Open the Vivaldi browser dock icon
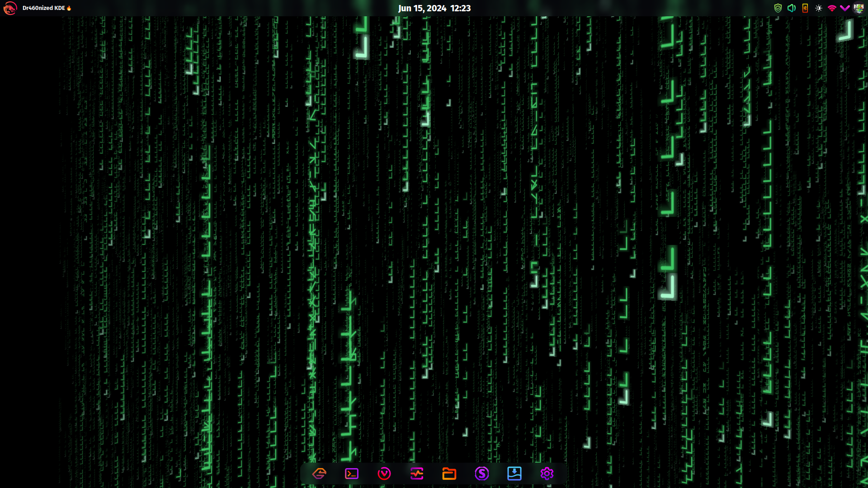 point(384,474)
